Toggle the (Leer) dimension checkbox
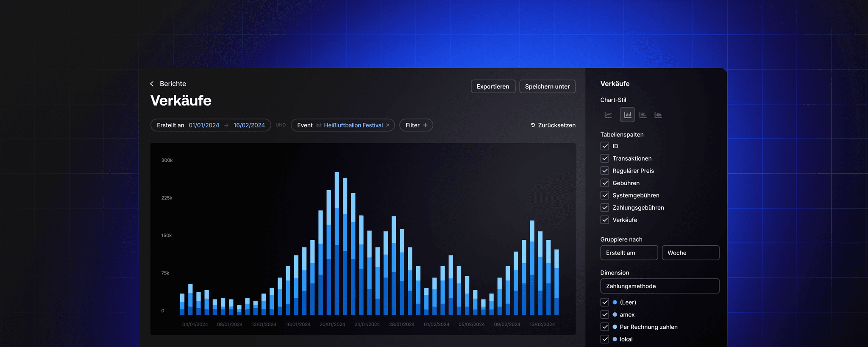The width and height of the screenshot is (868, 347). [605, 303]
